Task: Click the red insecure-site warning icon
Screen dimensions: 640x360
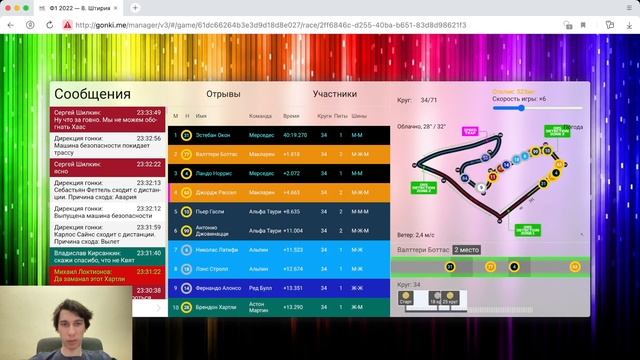Action: (x=67, y=25)
